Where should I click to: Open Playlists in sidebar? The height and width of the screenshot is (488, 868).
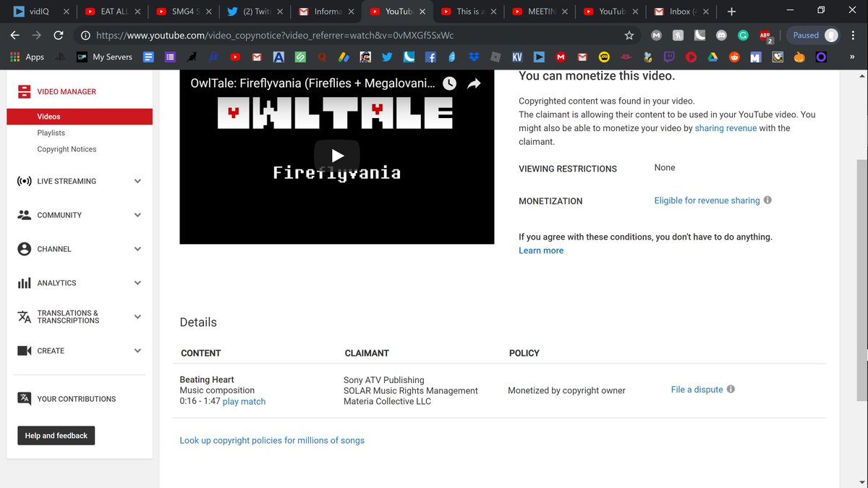(51, 132)
